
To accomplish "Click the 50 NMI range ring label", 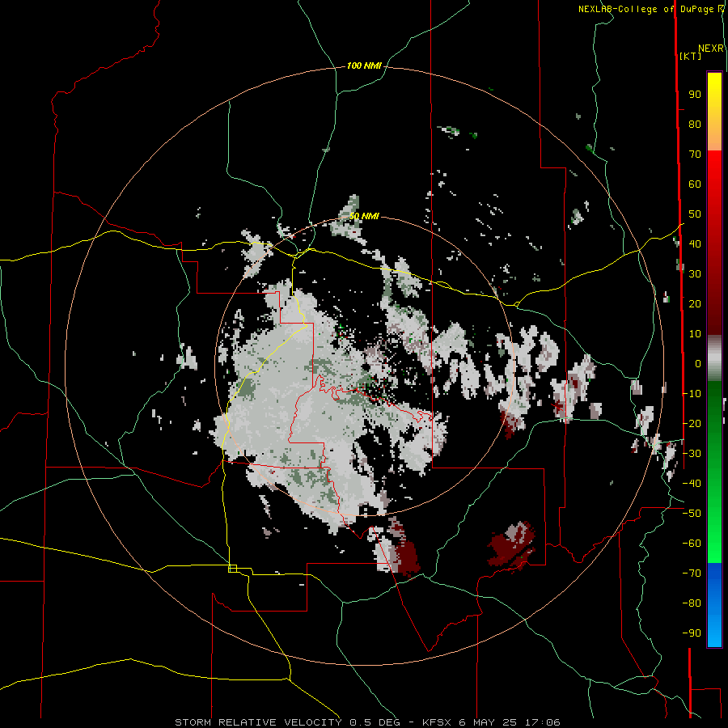I will tap(364, 216).
